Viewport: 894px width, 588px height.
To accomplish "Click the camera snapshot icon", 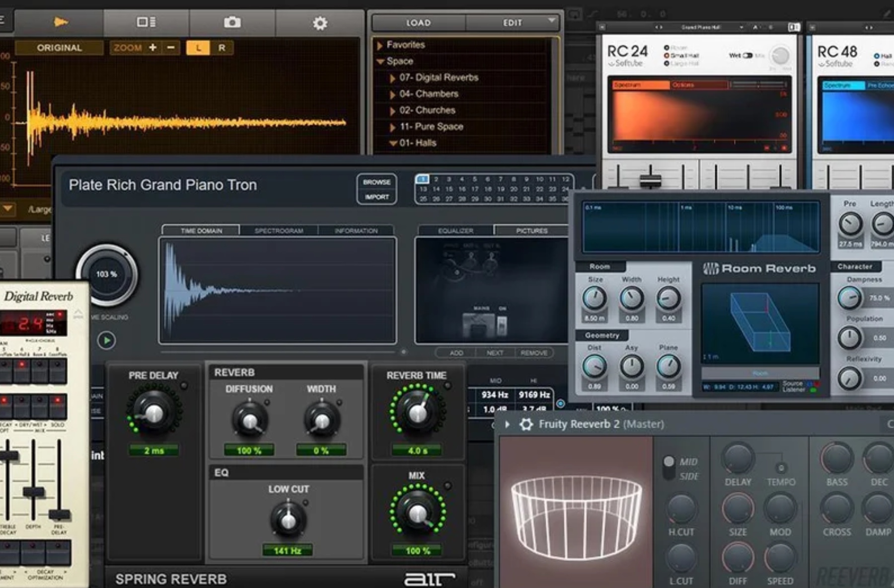I will coord(232,22).
